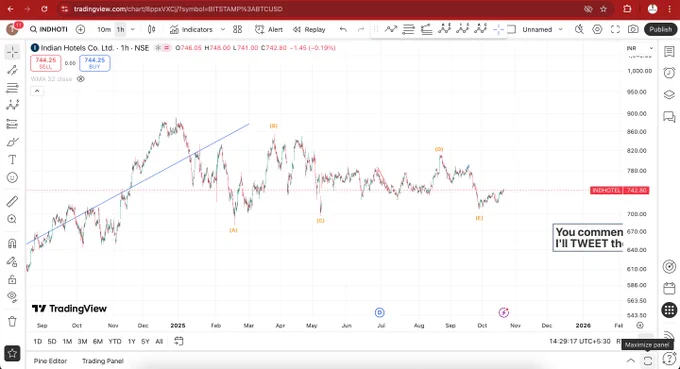The height and width of the screenshot is (369, 680).
Task: Select the All date range
Action: [159, 342]
